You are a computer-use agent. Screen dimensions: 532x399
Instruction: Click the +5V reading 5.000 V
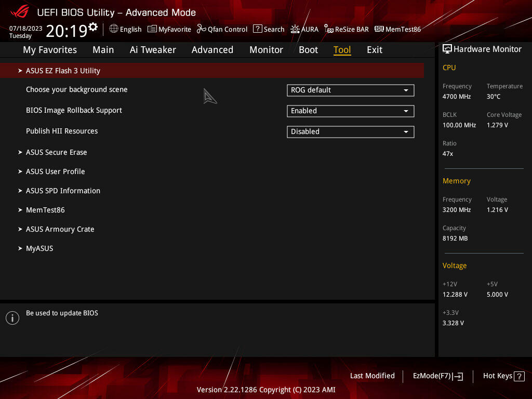497,295
